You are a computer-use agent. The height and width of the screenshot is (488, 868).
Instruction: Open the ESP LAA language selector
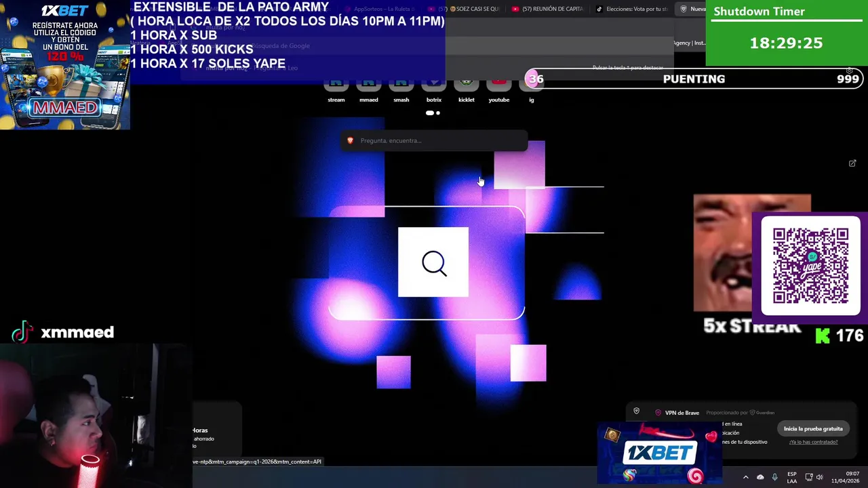[792, 477]
